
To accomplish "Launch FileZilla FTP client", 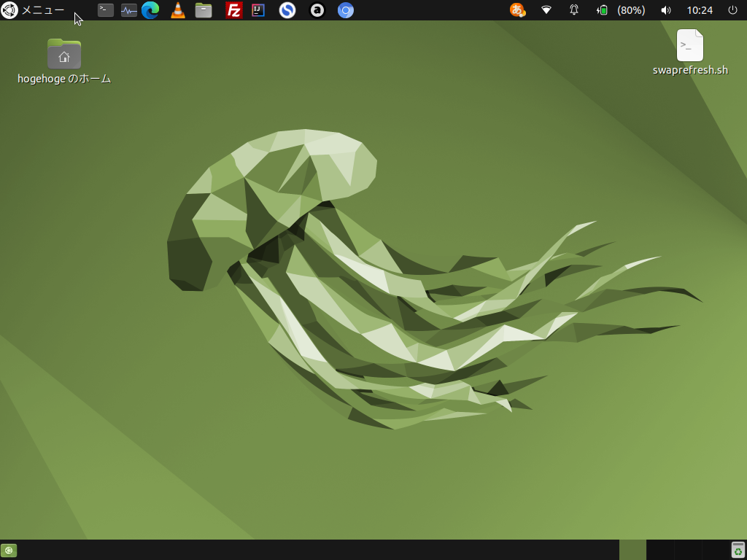I will 234,10.
